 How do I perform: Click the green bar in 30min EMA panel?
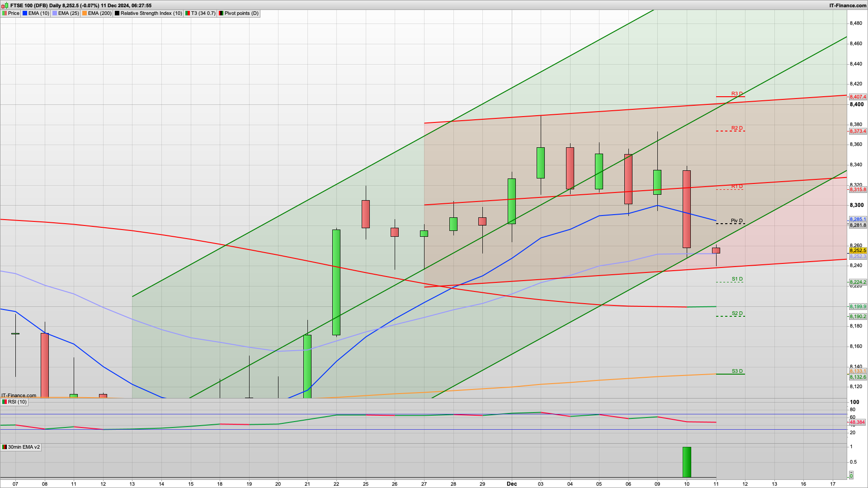pos(687,462)
